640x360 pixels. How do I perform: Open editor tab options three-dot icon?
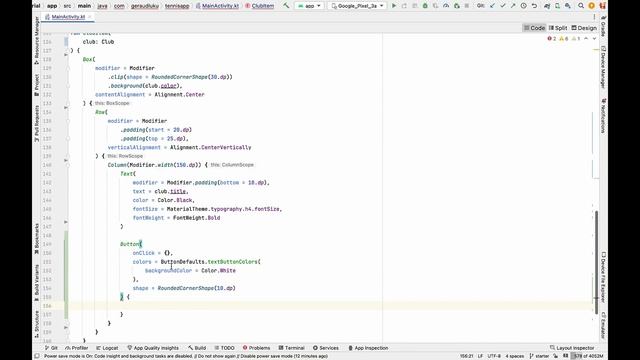[x=594, y=17]
